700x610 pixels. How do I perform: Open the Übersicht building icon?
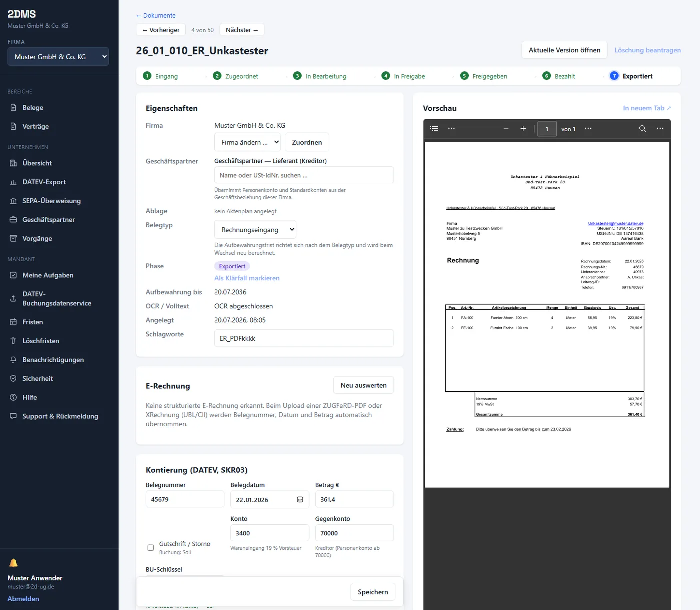pyautogui.click(x=13, y=163)
